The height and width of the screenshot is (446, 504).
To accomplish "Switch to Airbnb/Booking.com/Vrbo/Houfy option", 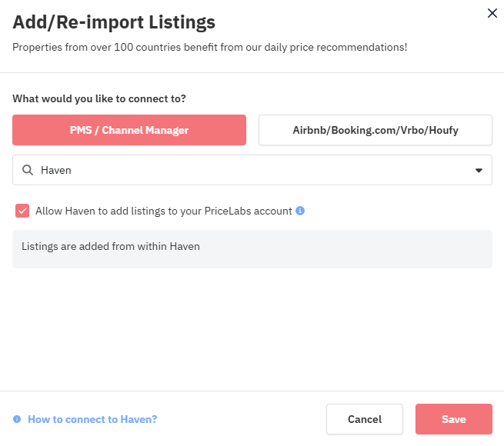I will tap(375, 130).
